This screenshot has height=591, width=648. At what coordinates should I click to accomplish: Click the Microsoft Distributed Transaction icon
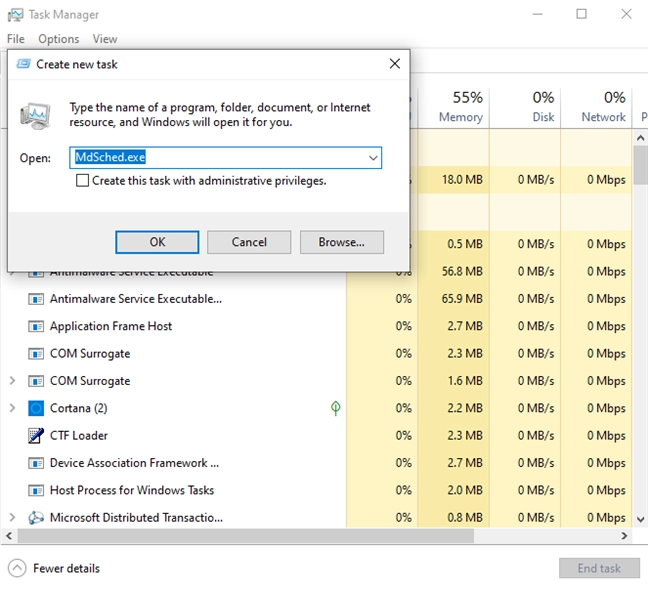point(36,518)
